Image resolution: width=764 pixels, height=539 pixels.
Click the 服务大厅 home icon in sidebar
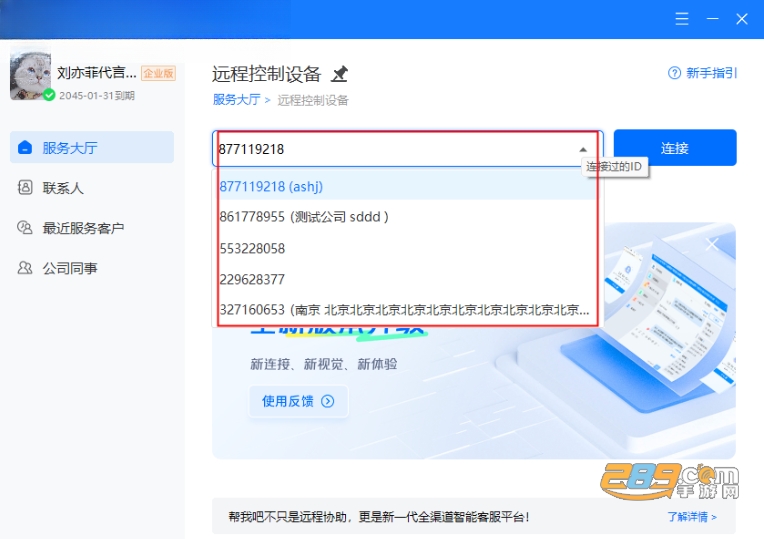point(24,147)
